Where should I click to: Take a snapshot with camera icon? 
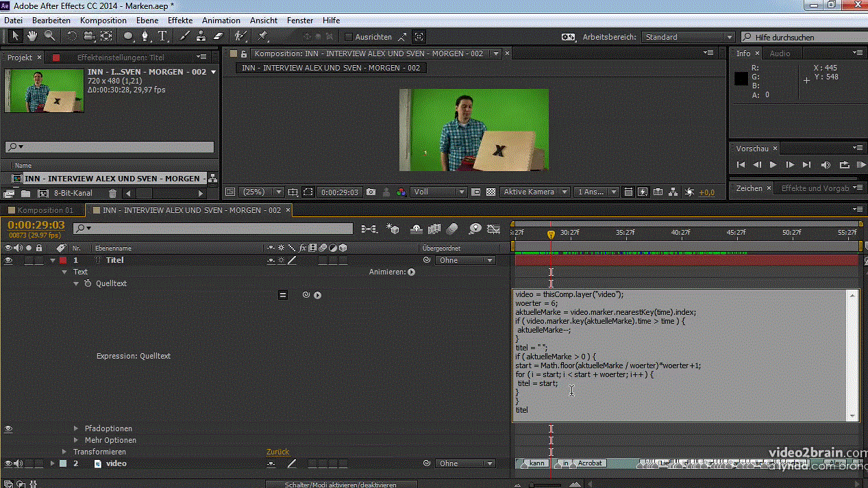coord(371,192)
